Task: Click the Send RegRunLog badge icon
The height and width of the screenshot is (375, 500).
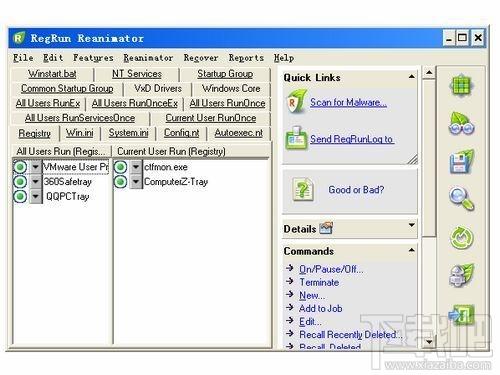Action: 296,138
